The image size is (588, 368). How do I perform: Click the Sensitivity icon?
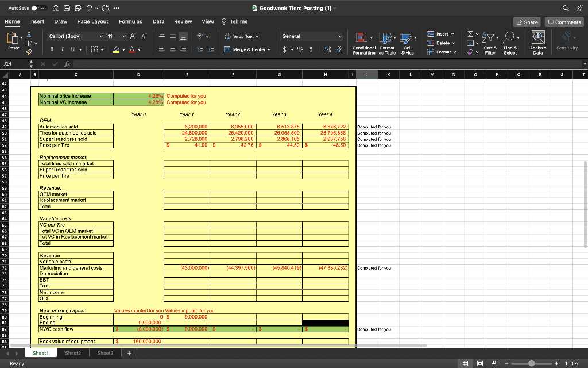coord(567,41)
